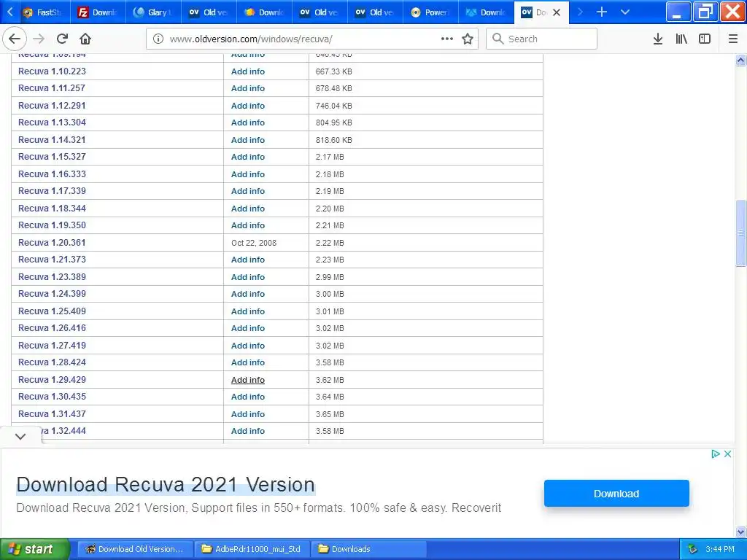The image size is (747, 560).
Task: Focus the Search box
Action: (x=542, y=39)
